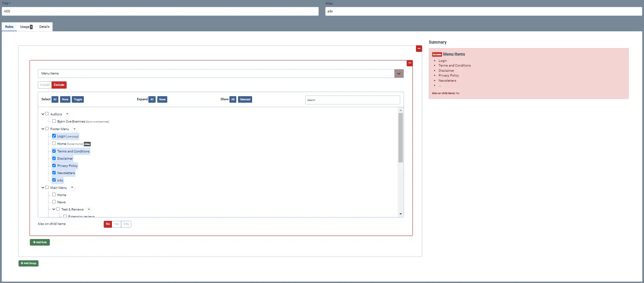Set Also on child items to Yes

(x=116, y=224)
